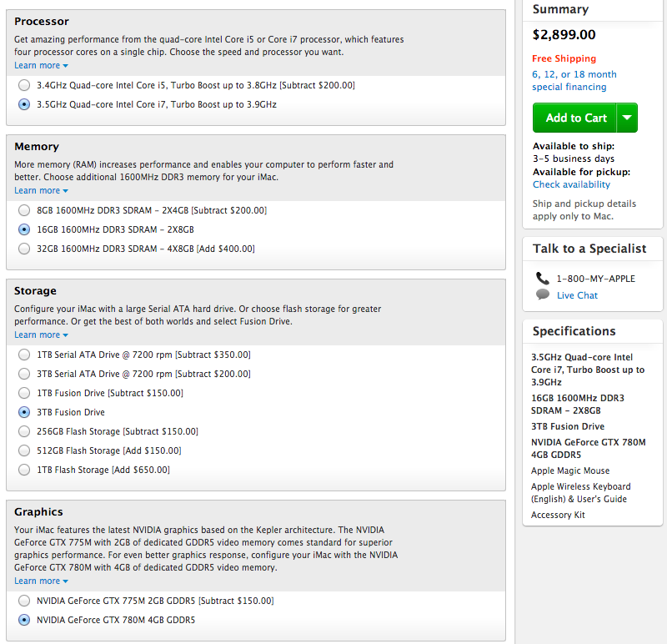The height and width of the screenshot is (644, 667).
Task: Expand Learn more under Graphics
Action: [41, 581]
